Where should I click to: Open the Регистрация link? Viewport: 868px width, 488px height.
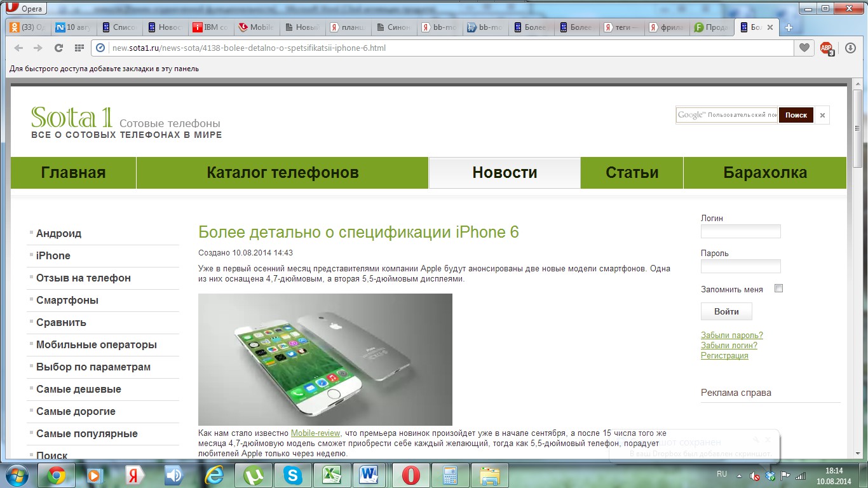pos(724,355)
